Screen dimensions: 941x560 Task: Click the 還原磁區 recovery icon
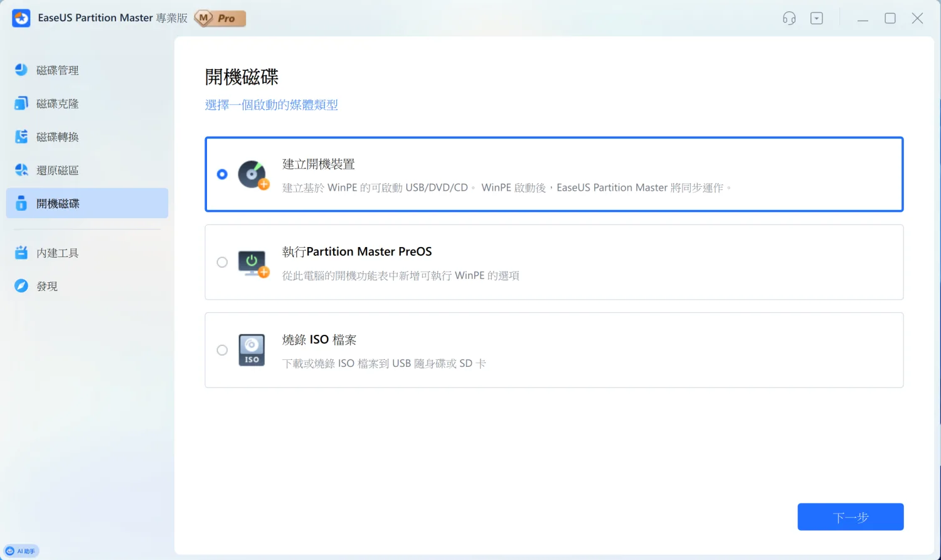tap(21, 170)
